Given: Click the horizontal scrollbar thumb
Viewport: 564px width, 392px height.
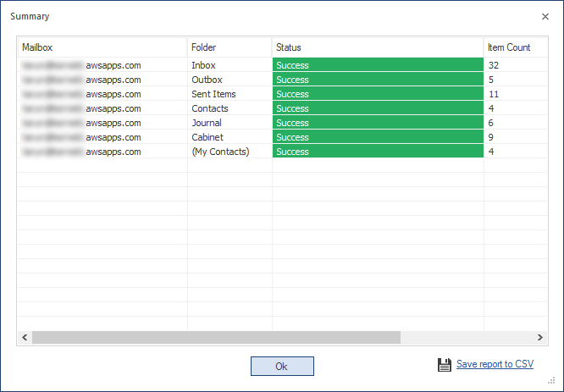Looking at the screenshot, I should (x=216, y=337).
